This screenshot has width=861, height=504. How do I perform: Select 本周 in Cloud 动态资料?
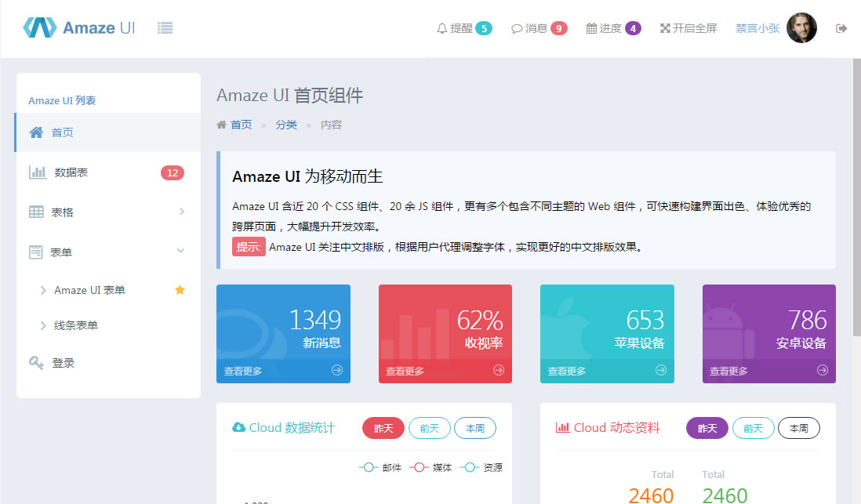799,428
